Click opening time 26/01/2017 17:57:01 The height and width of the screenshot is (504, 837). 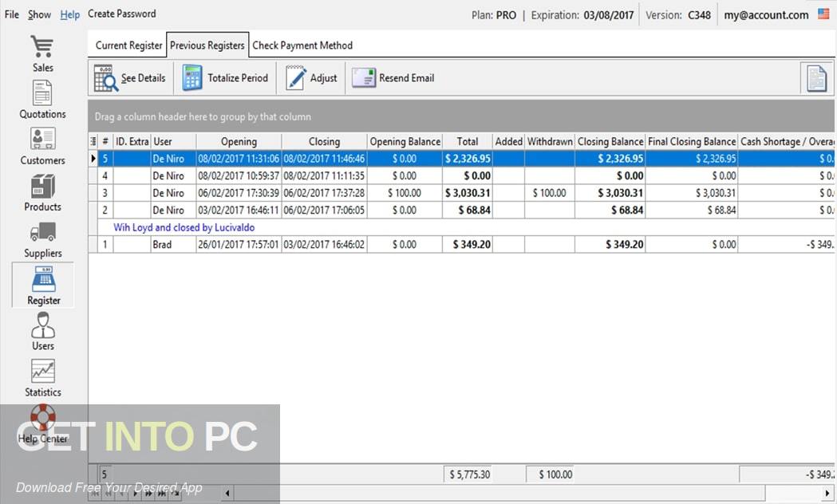coord(239,244)
